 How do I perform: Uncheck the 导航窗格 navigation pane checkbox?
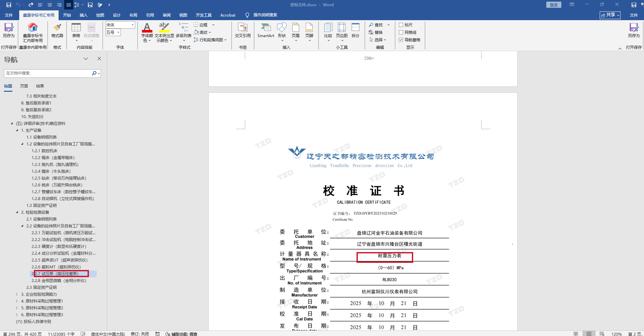pyautogui.click(x=401, y=40)
